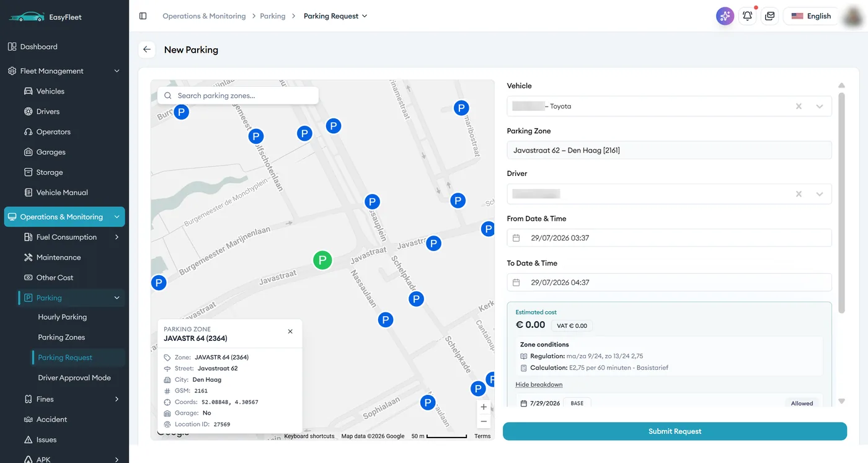Go to Operators
Image resolution: width=868 pixels, height=463 pixels.
53,132
